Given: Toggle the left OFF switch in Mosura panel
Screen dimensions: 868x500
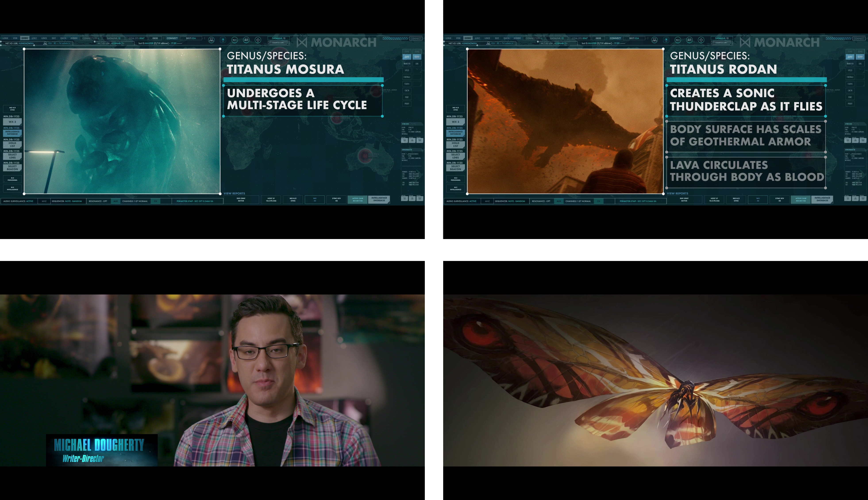Looking at the screenshot, I should coord(407,57).
